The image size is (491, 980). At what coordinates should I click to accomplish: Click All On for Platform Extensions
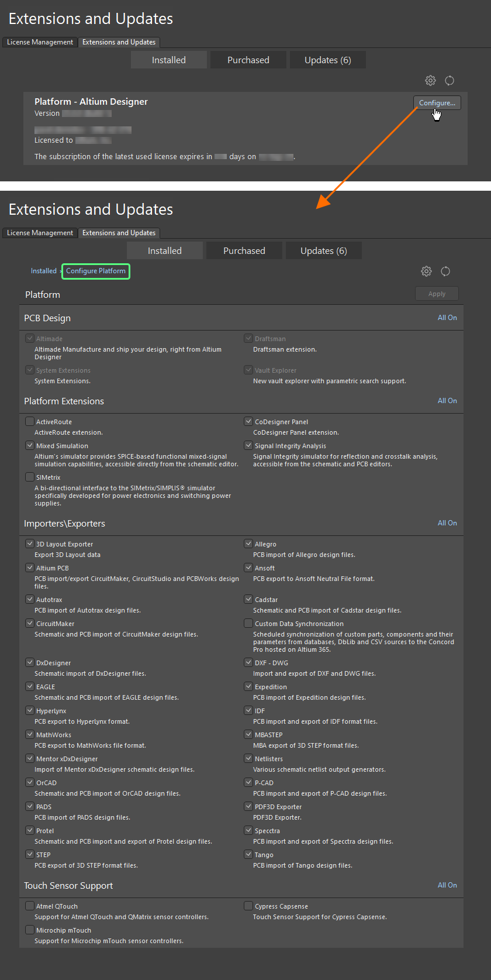[447, 401]
